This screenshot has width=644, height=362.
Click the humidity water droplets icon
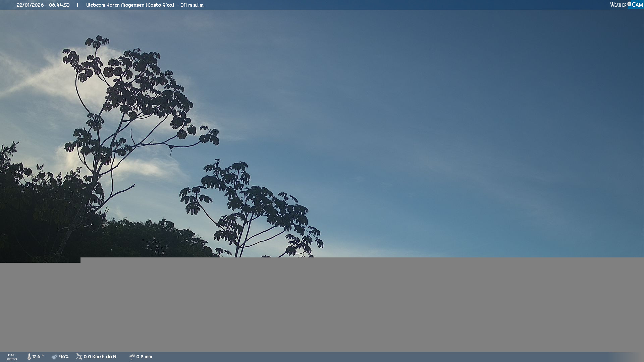tap(55, 357)
